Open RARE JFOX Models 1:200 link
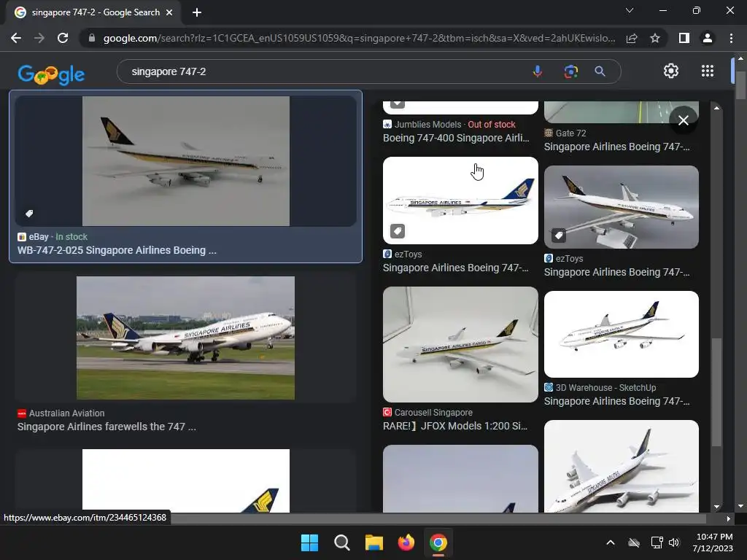The width and height of the screenshot is (747, 560). [x=455, y=426]
